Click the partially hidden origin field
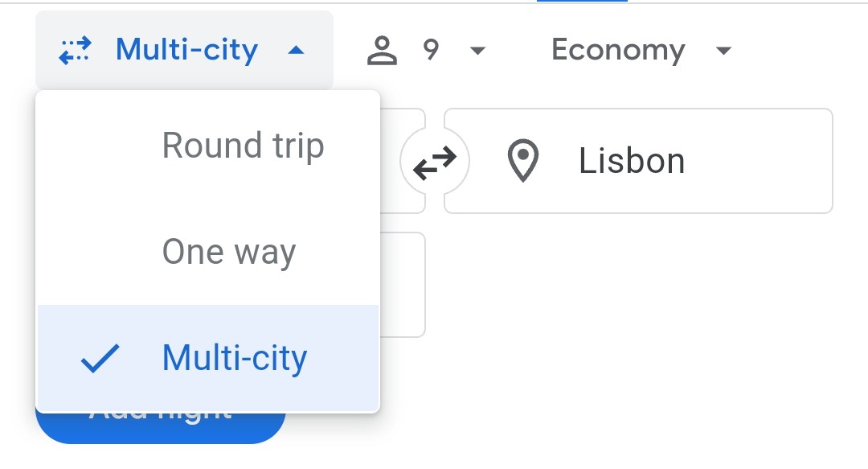868x469 pixels. coord(403,161)
